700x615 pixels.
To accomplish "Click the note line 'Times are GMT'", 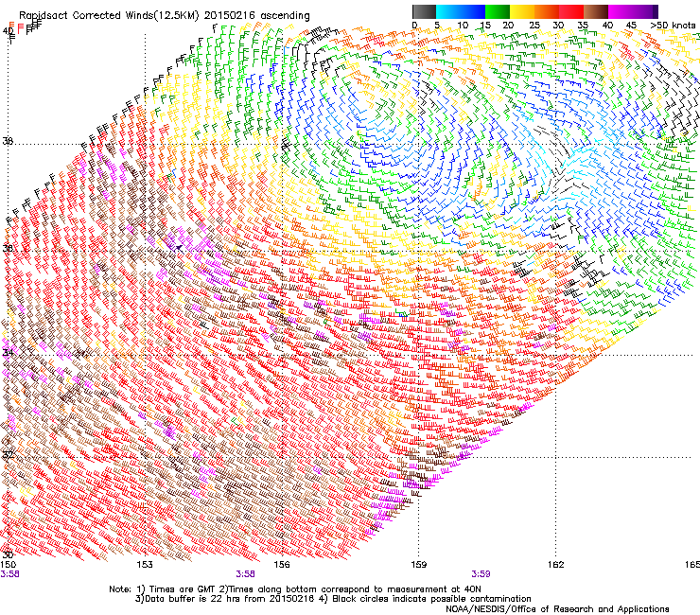I will click(183, 589).
